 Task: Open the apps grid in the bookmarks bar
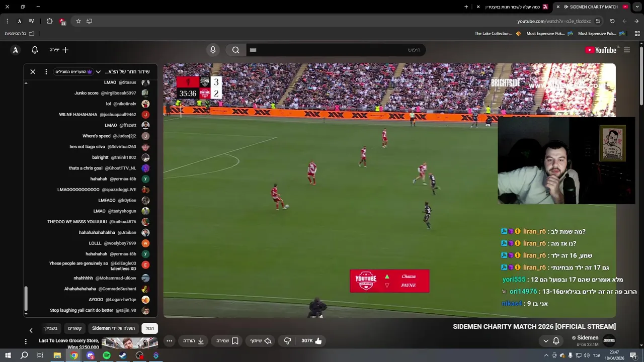637,34
